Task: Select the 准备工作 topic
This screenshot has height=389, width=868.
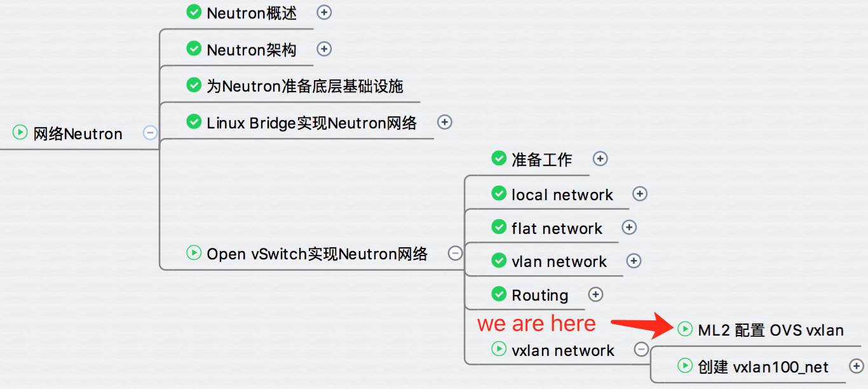Action: tap(542, 160)
